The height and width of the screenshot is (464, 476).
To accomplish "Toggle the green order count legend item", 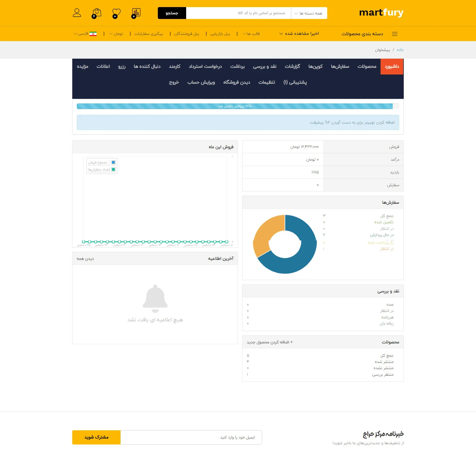I will pos(113,169).
